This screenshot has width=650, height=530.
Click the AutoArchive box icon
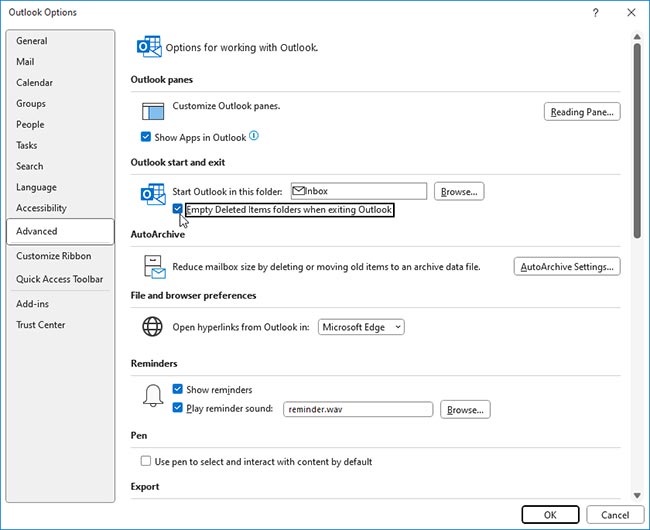point(153,267)
